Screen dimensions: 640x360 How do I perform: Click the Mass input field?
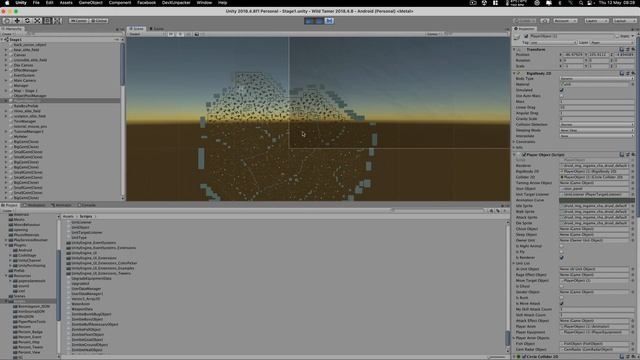[x=597, y=101]
